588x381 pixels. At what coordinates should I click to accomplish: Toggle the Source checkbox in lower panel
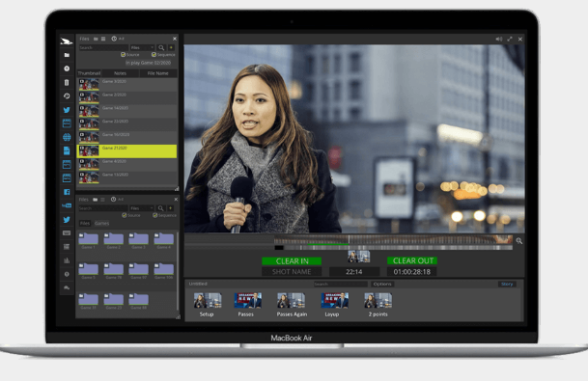click(x=125, y=215)
